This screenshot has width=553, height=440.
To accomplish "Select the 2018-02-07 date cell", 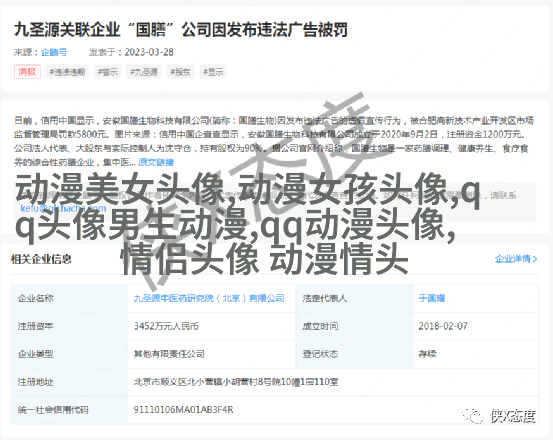I will pos(475,326).
